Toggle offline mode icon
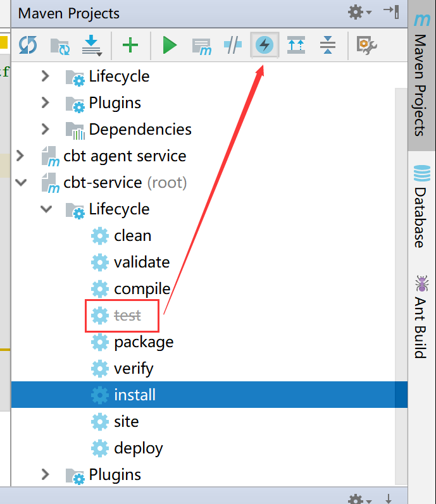436x504 pixels. pos(233,45)
